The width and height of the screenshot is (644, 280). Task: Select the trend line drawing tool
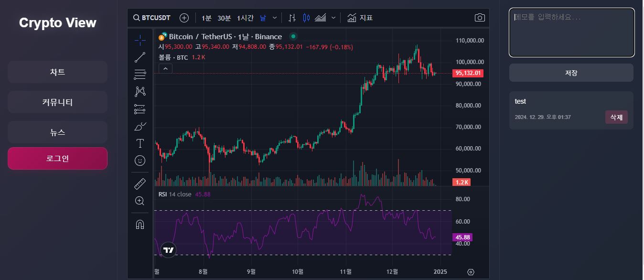point(140,58)
